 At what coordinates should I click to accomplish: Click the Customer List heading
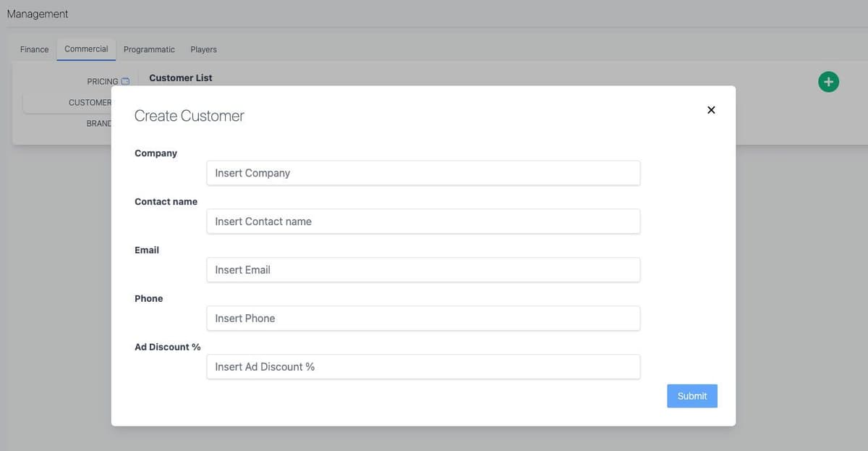[x=180, y=78]
